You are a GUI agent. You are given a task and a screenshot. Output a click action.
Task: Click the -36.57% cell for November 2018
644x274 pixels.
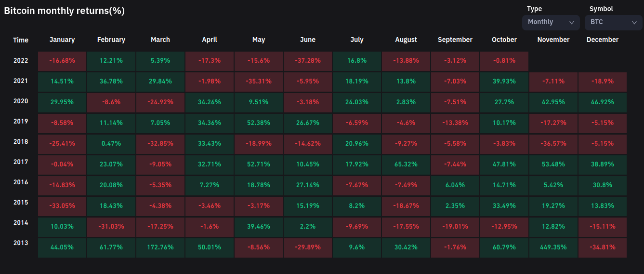[553, 144]
